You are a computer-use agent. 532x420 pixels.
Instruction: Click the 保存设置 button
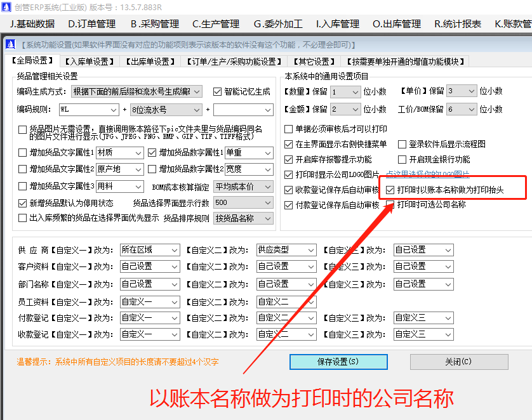click(338, 362)
